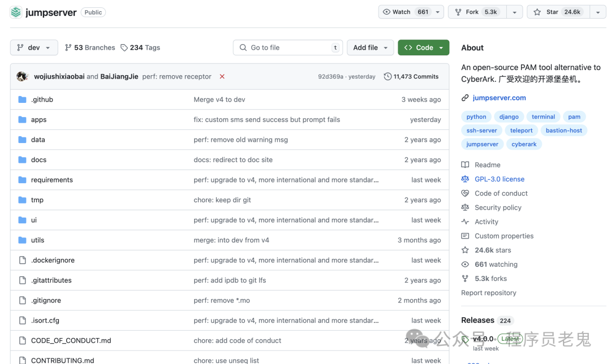
Task: Select the bastion-host topic tag
Action: tap(564, 131)
